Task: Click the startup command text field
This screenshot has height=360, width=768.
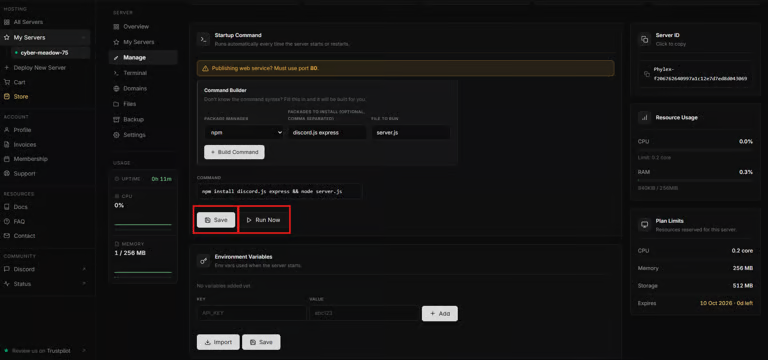Action: click(280, 191)
